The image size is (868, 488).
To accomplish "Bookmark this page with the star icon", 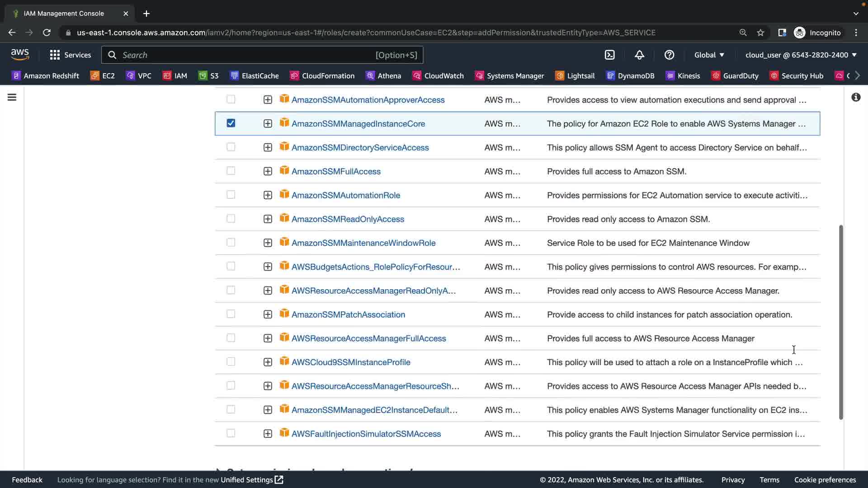I will [x=760, y=33].
